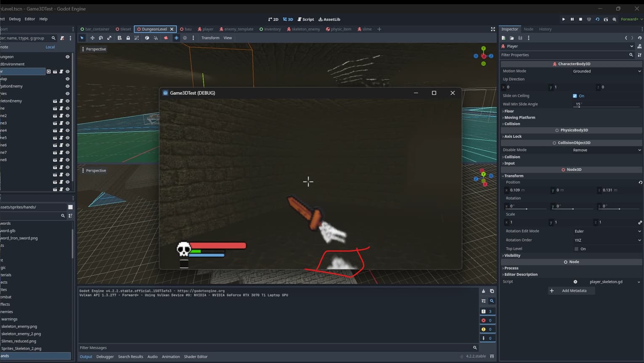Image resolution: width=644 pixels, height=363 pixels.
Task: Open the Debug menu
Action: point(15,19)
